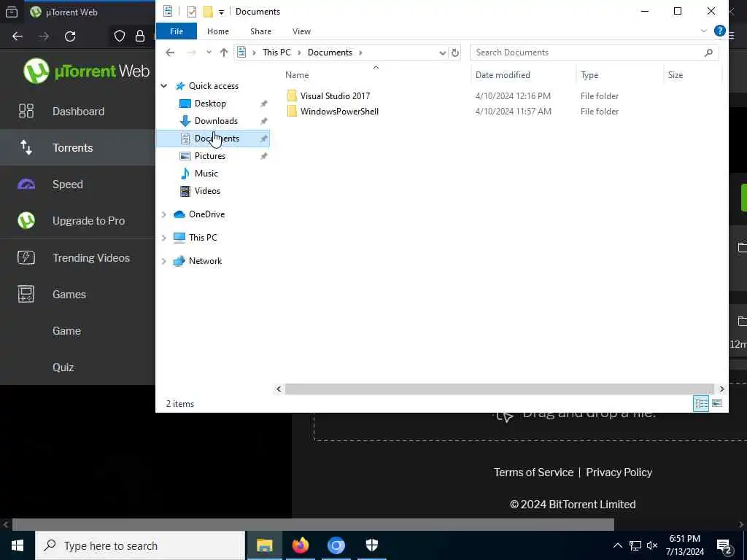This screenshot has height=560, width=747.
Task: Open the File menu in Explorer
Action: point(177,31)
